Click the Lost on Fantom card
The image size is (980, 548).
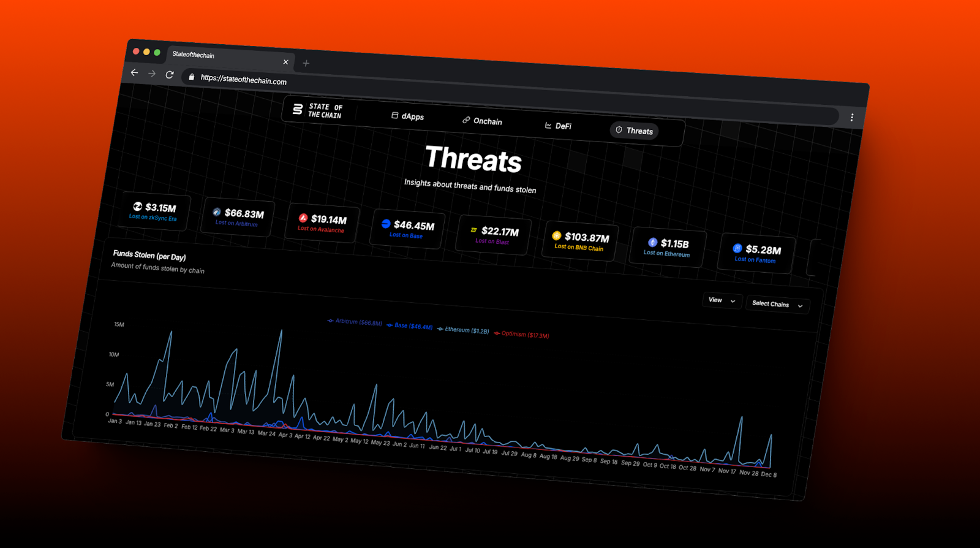[x=756, y=254]
